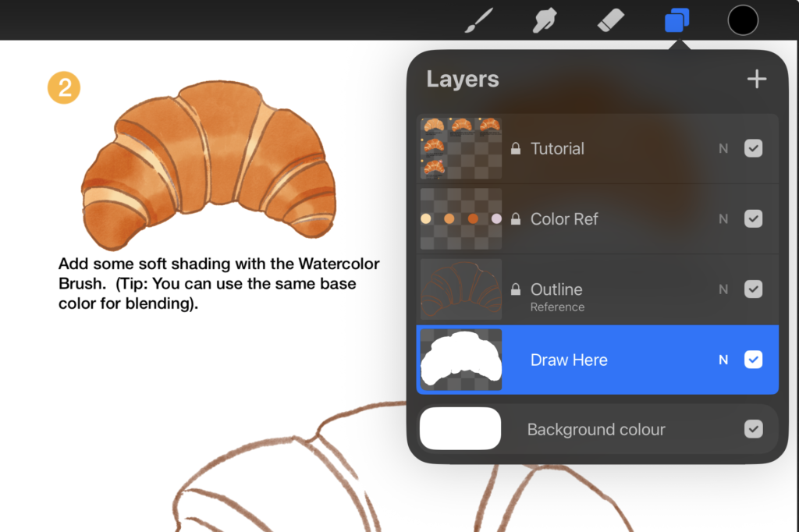
Task: Hide the Color Ref layer
Action: click(753, 218)
